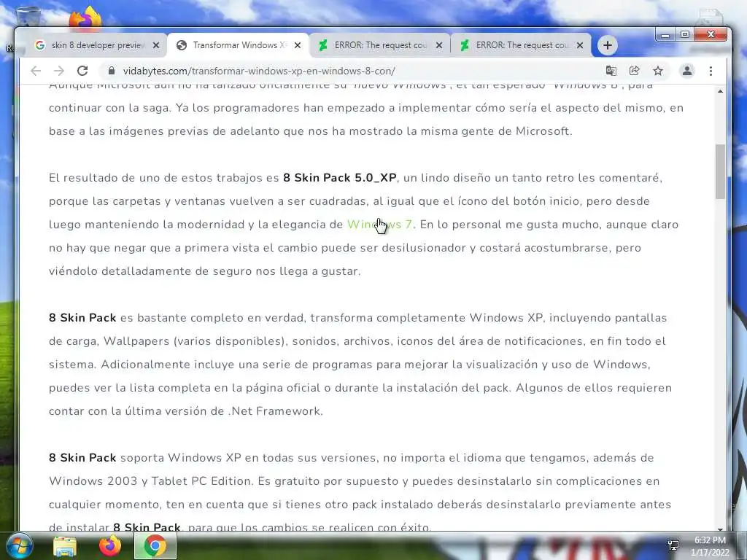
Task: Bookmark this page with star icon
Action: coord(658,71)
